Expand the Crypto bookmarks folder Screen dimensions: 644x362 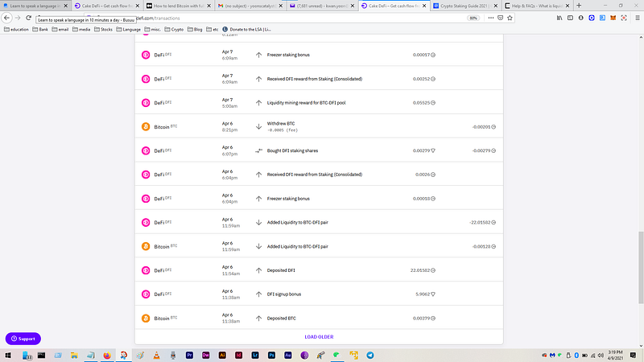174,30
